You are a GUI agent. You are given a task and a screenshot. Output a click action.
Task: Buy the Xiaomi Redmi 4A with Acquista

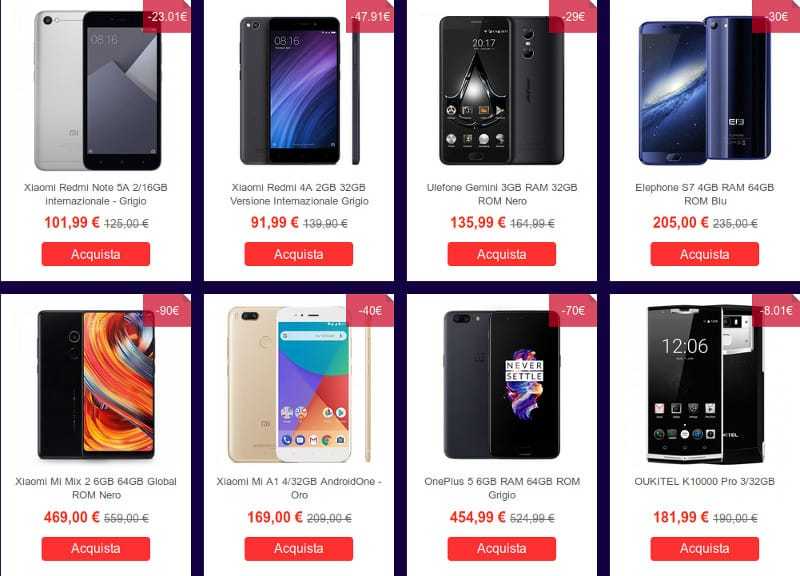[x=298, y=254]
